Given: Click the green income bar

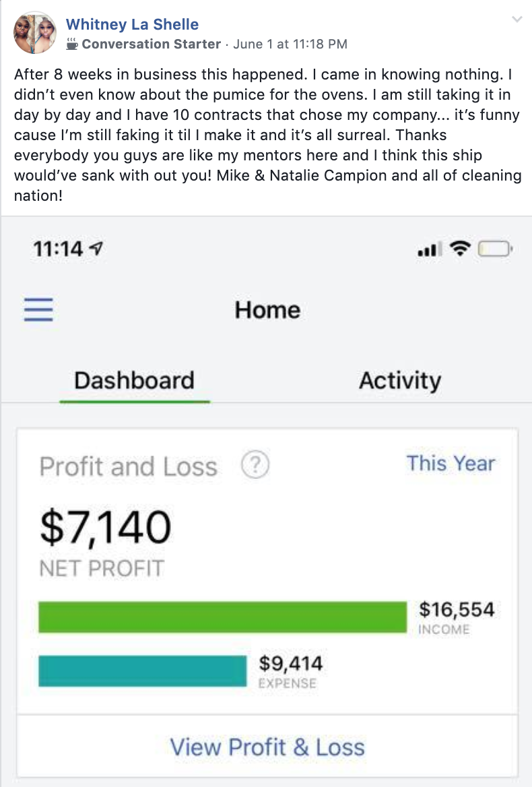Looking at the screenshot, I should click(x=223, y=617).
